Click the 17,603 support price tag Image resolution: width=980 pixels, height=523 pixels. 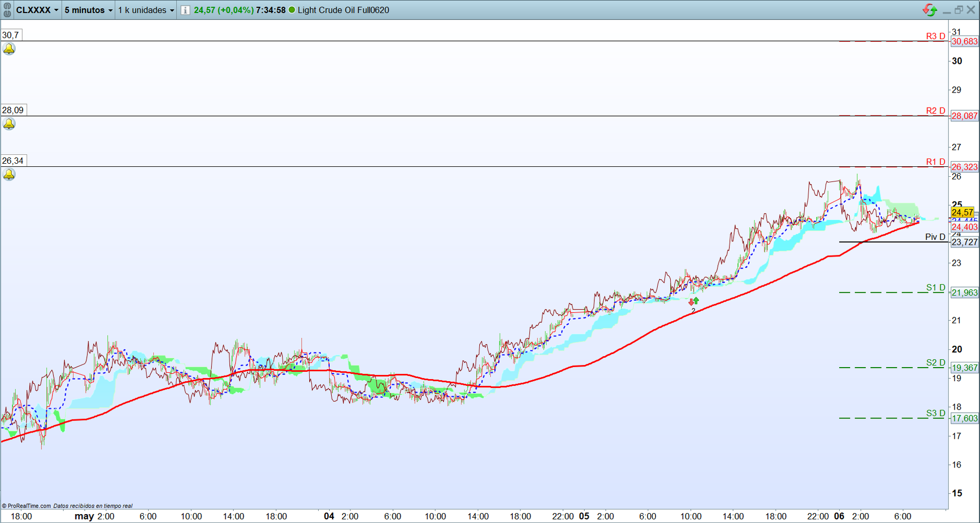click(x=964, y=418)
